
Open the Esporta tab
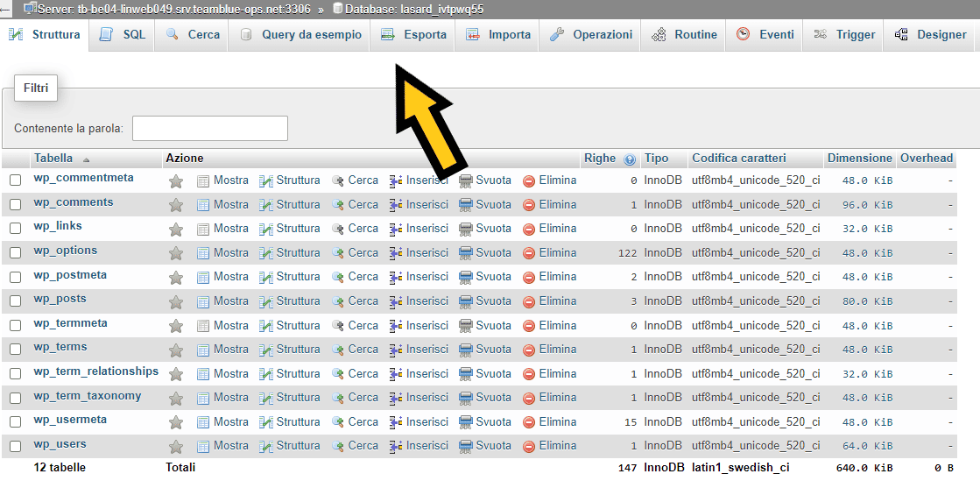click(413, 35)
